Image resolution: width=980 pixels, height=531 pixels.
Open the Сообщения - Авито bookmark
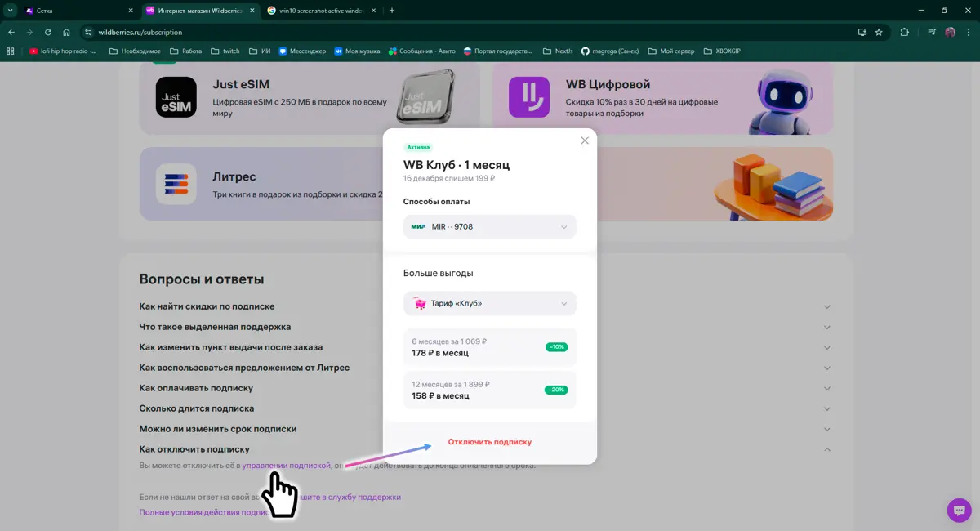pyautogui.click(x=421, y=51)
